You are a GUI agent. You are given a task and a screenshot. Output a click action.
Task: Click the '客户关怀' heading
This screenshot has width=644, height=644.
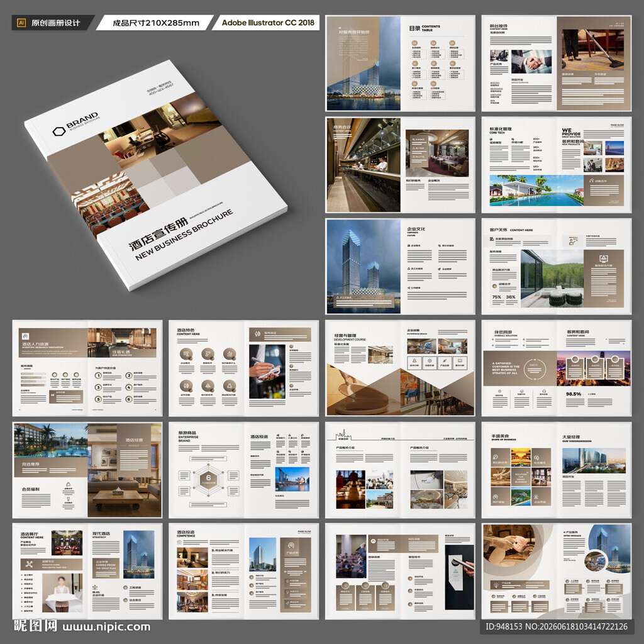click(498, 230)
